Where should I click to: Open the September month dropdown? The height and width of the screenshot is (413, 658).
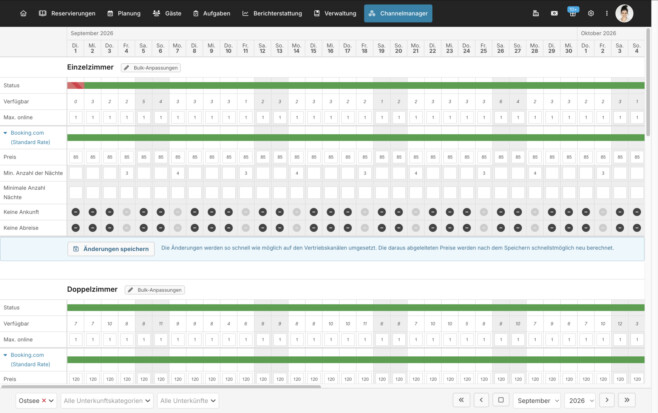click(x=537, y=400)
